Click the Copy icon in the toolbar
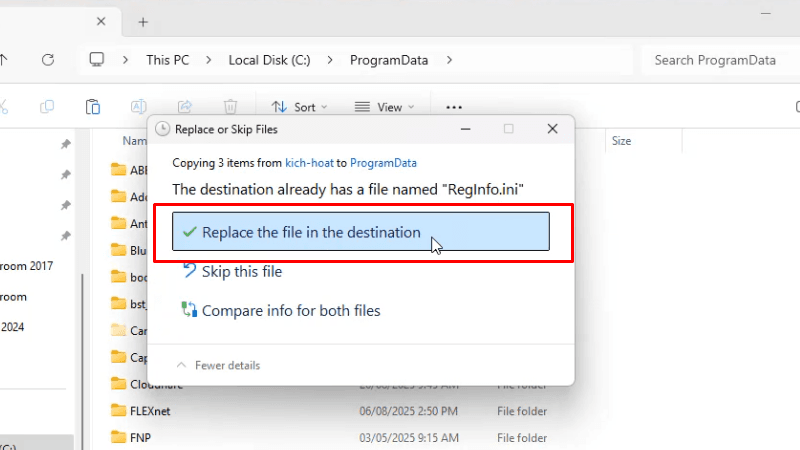The height and width of the screenshot is (450, 800). [47, 107]
